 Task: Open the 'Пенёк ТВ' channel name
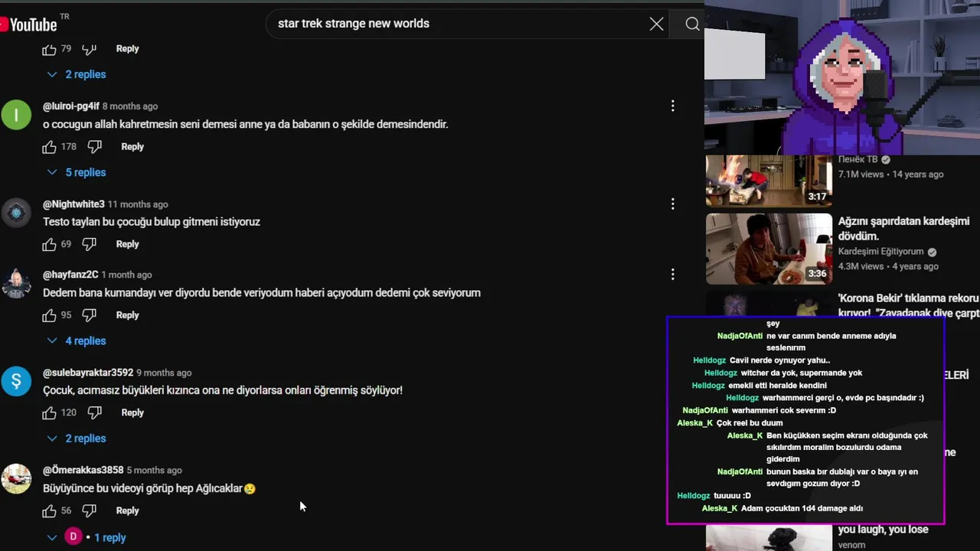tap(857, 159)
